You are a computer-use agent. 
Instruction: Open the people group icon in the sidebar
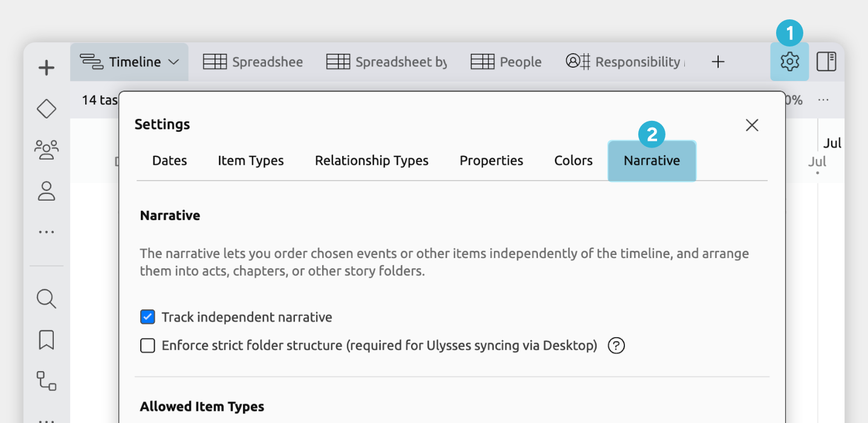(x=47, y=149)
